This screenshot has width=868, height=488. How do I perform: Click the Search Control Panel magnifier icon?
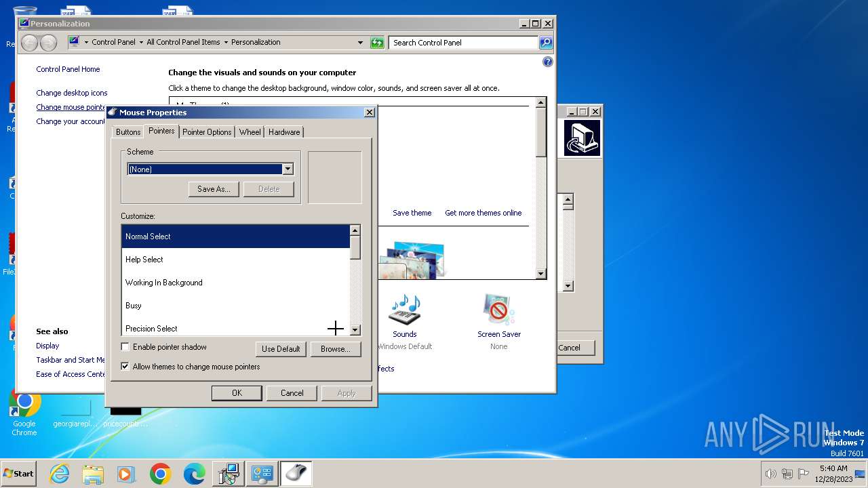546,43
